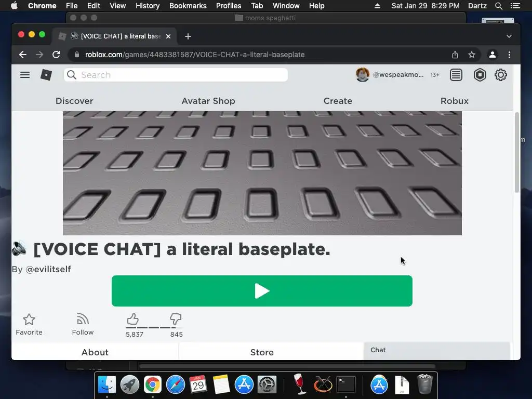The height and width of the screenshot is (399, 532).
Task: Go to the Avatar Shop page
Action: pos(208,101)
